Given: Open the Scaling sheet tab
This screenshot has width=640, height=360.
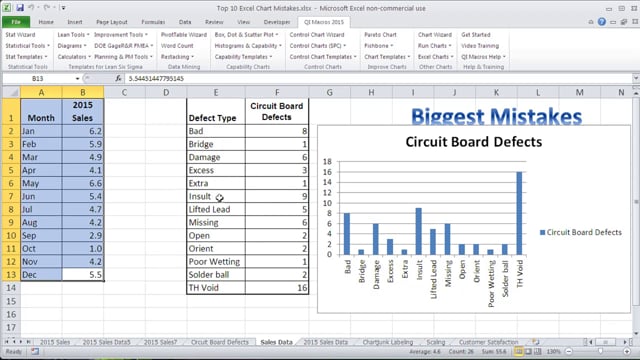Looking at the screenshot, I should pos(436,342).
